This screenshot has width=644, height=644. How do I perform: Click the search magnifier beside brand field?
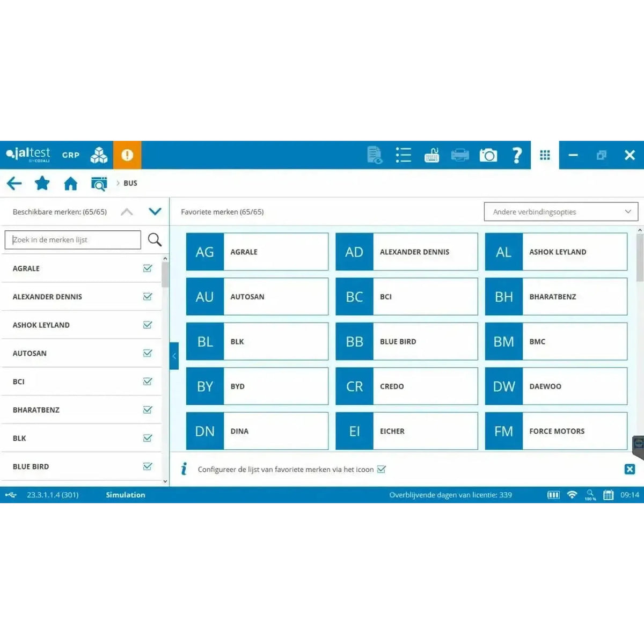pyautogui.click(x=155, y=240)
